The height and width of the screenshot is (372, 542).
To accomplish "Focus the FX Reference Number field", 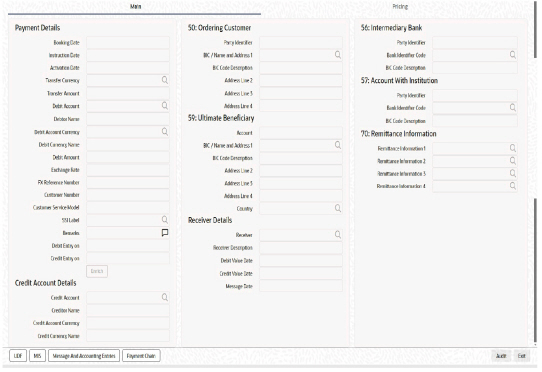I will click(x=128, y=182).
